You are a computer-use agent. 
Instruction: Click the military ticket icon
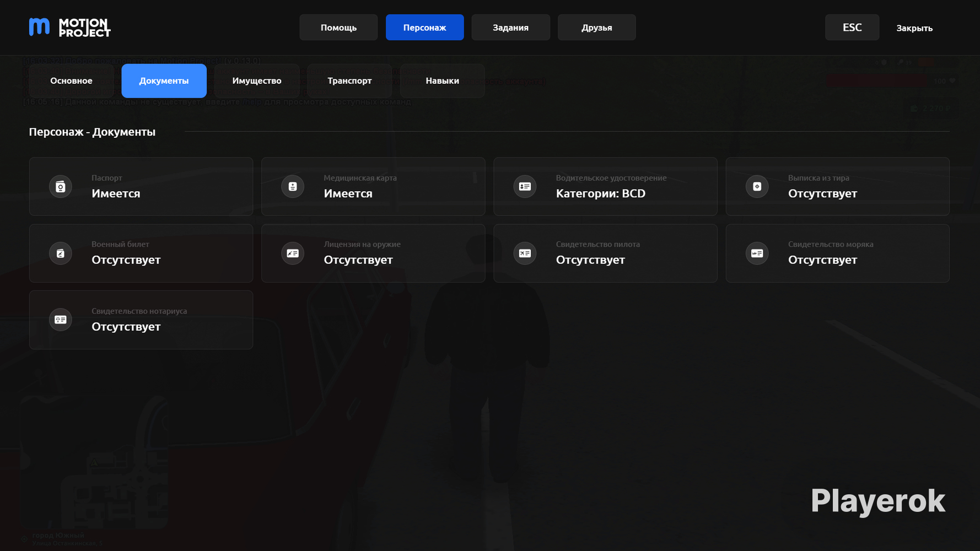(61, 253)
